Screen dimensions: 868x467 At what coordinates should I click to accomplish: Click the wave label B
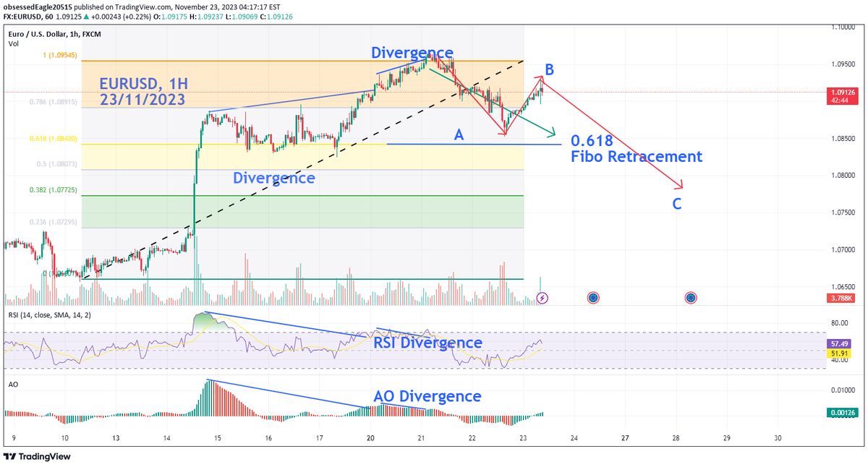(549, 70)
